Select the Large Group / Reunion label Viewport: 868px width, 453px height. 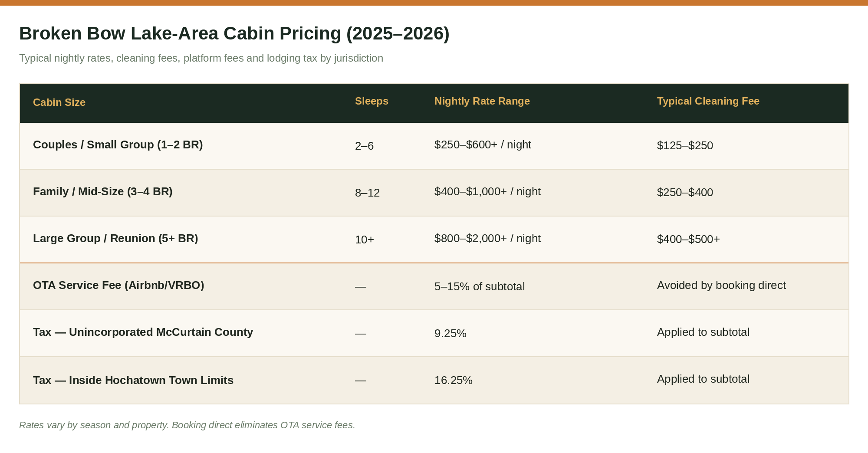[115, 238]
